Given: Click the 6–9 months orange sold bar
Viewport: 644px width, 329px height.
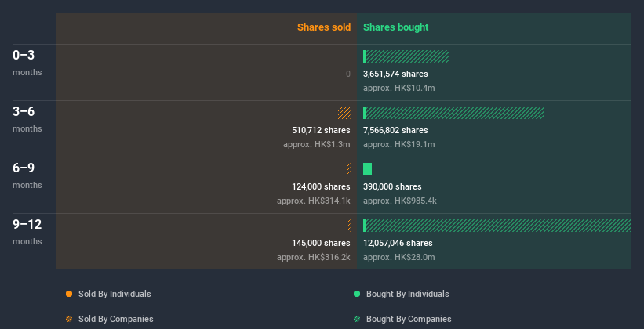Looking at the screenshot, I should (349, 169).
